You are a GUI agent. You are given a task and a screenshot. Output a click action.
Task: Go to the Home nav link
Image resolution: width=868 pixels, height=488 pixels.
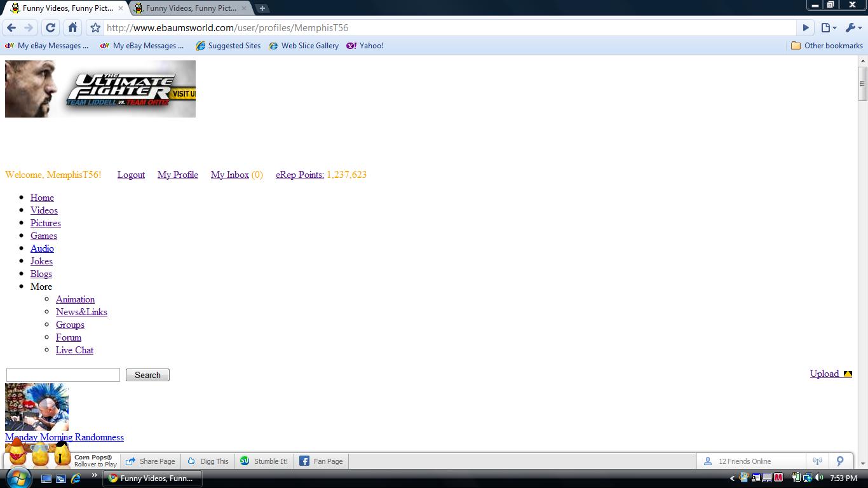(42, 198)
